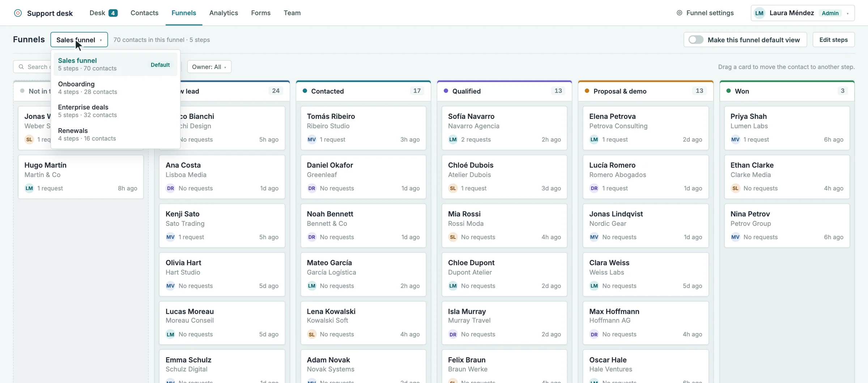The image size is (868, 383).
Task: Click the Funnel settings gear icon
Action: point(679,13)
